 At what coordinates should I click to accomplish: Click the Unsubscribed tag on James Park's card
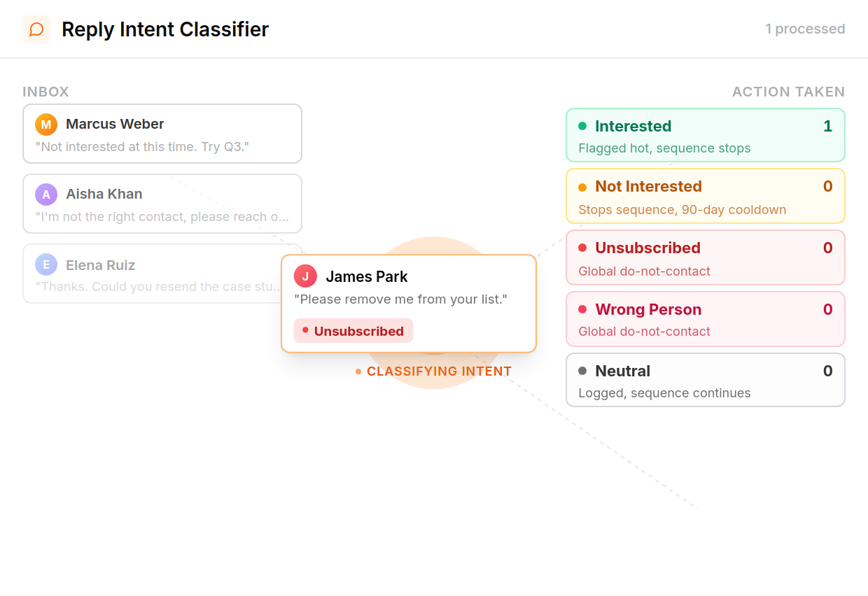tap(353, 331)
